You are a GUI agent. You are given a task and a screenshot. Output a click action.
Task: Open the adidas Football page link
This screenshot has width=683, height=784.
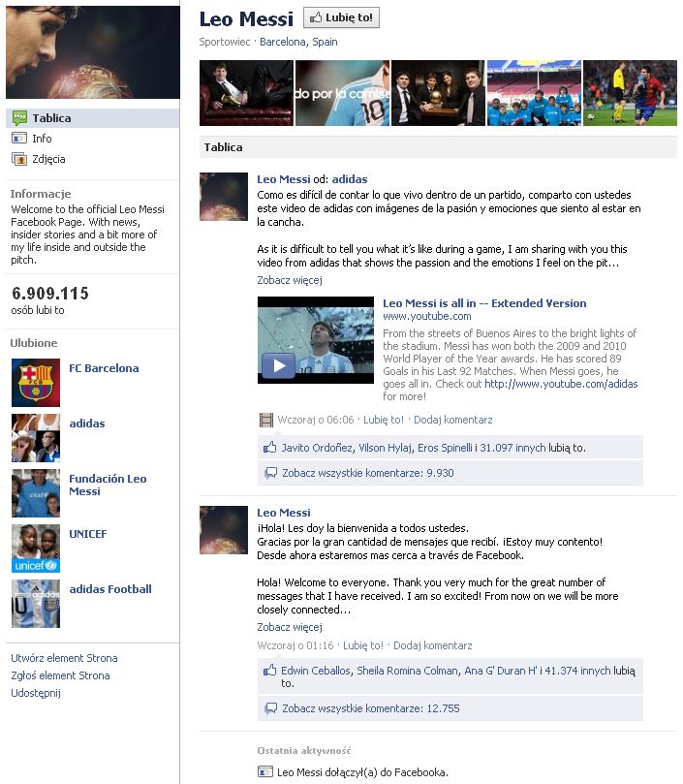pyautogui.click(x=110, y=589)
